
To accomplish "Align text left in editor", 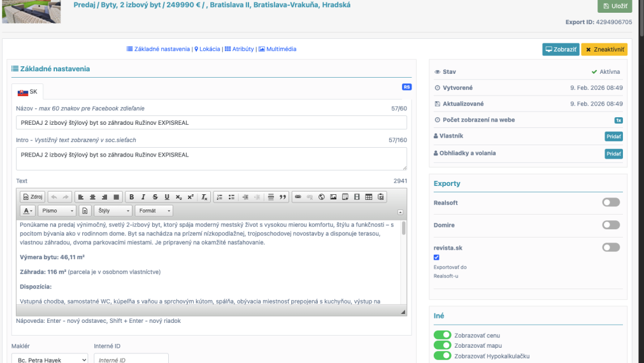I will 81,197.
